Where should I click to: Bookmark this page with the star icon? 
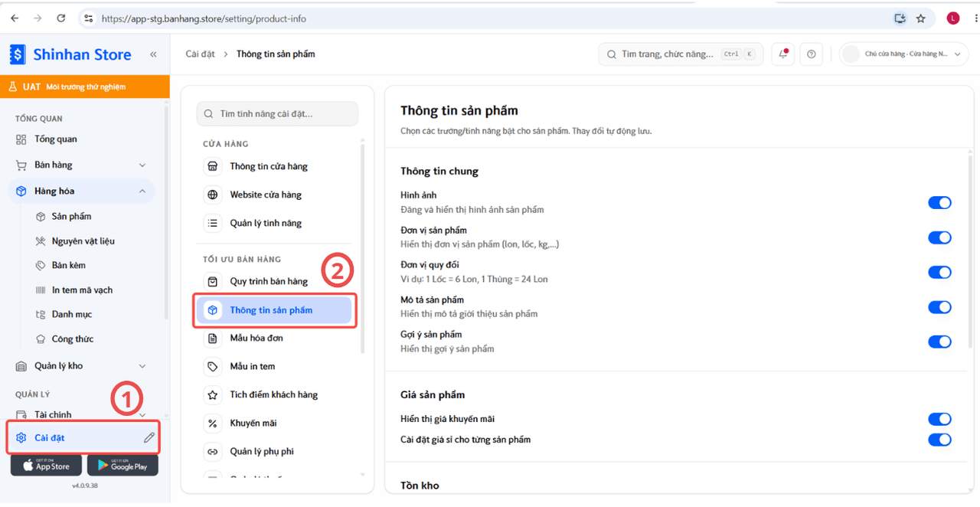[x=920, y=18]
